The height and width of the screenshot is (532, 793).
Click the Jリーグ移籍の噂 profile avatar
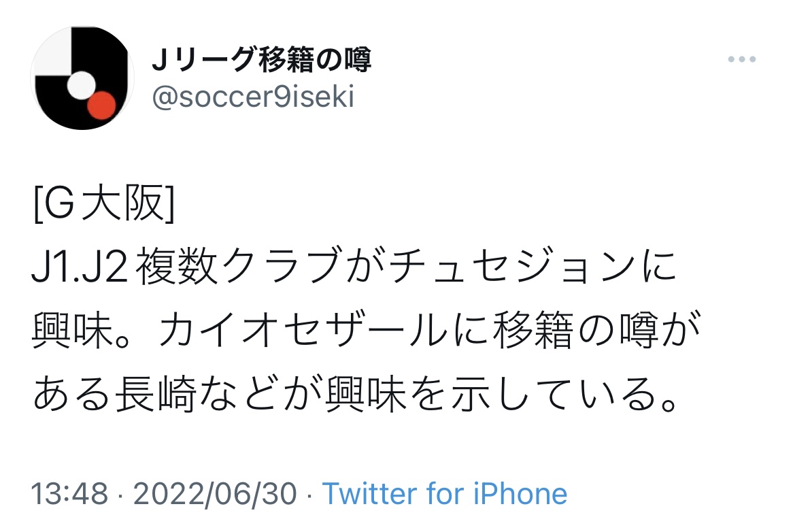pyautogui.click(x=82, y=78)
